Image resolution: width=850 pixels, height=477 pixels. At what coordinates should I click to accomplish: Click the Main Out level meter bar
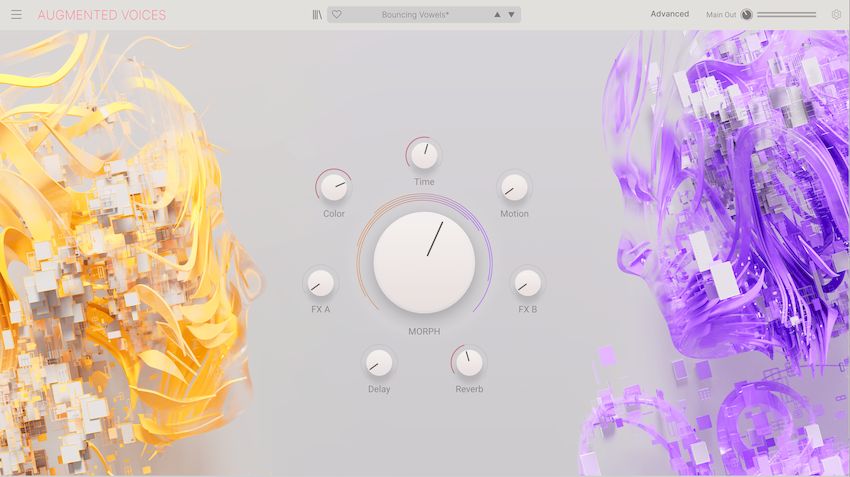(x=787, y=15)
